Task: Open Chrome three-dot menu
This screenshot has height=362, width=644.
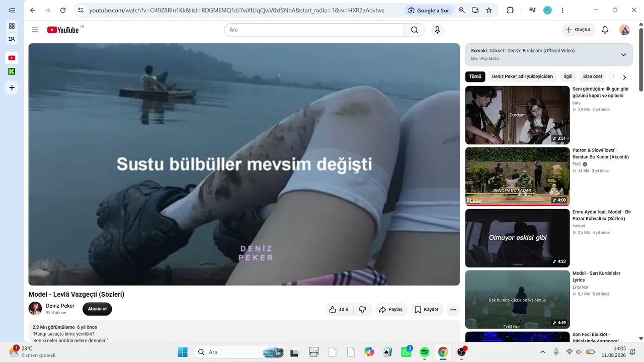Action: pyautogui.click(x=562, y=10)
